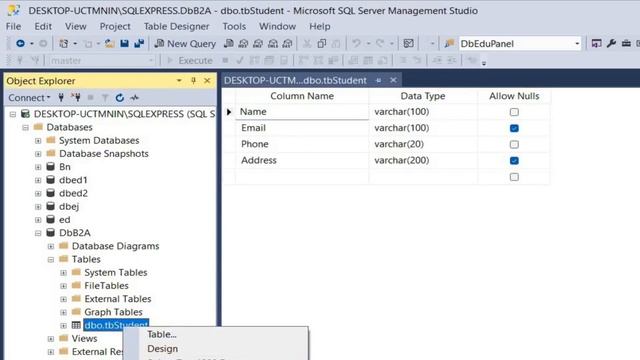
Task: Click the Connect Object Explorer plug icon
Action: pyautogui.click(x=61, y=98)
